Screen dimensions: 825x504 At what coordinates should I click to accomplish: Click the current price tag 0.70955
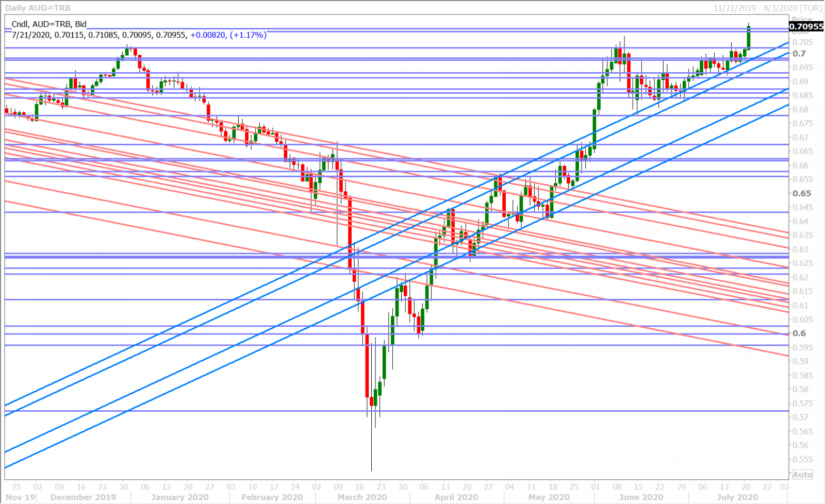click(x=806, y=27)
